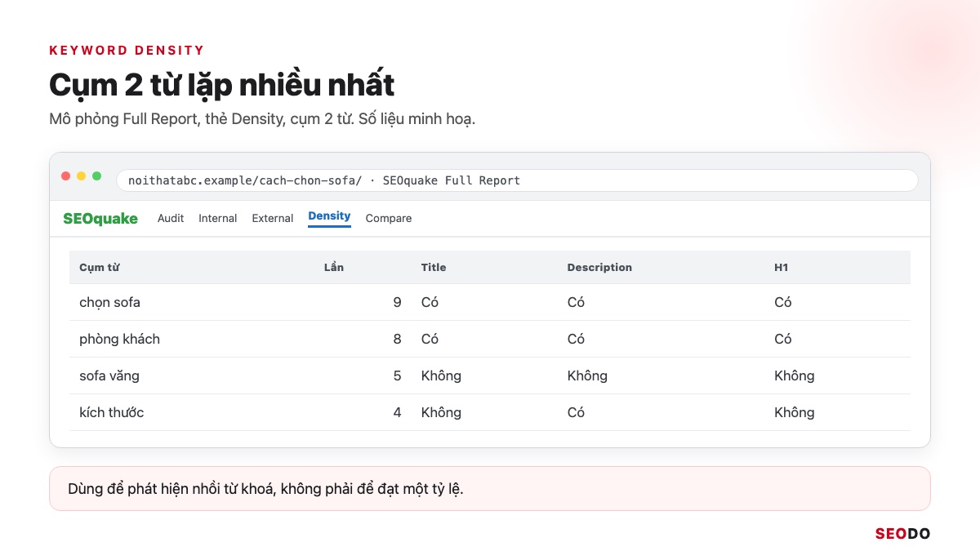Click the address bar with noithatabc.example URL
The image size is (980, 560).
[517, 180]
